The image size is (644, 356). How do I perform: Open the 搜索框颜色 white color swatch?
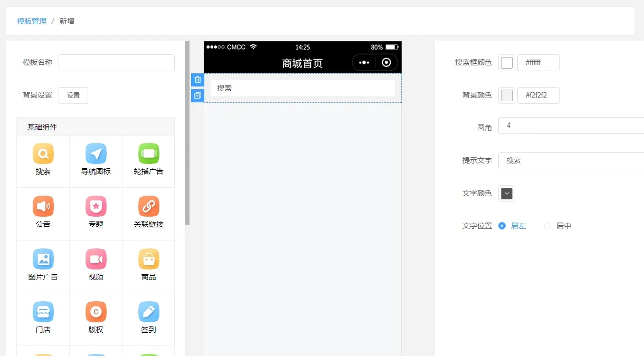[507, 63]
